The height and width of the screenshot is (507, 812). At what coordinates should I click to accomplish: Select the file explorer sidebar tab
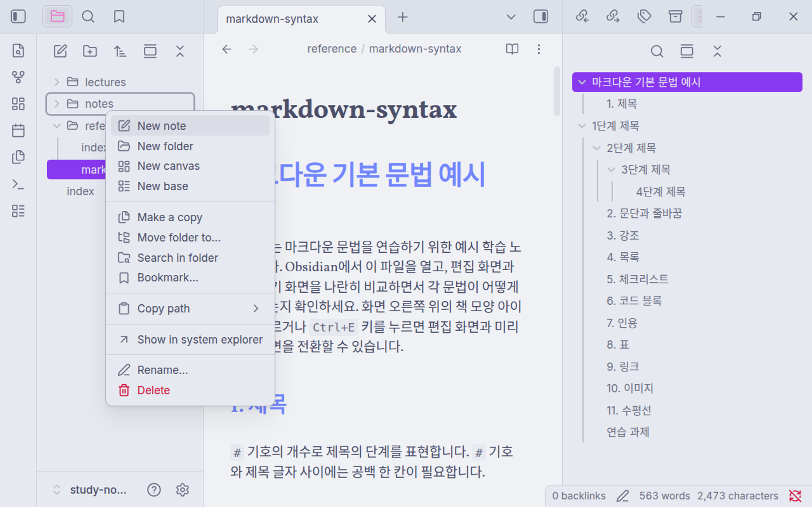(57, 16)
